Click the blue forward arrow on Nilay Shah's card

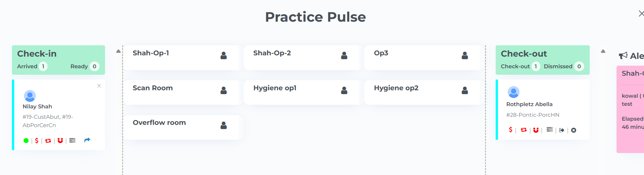[87, 140]
